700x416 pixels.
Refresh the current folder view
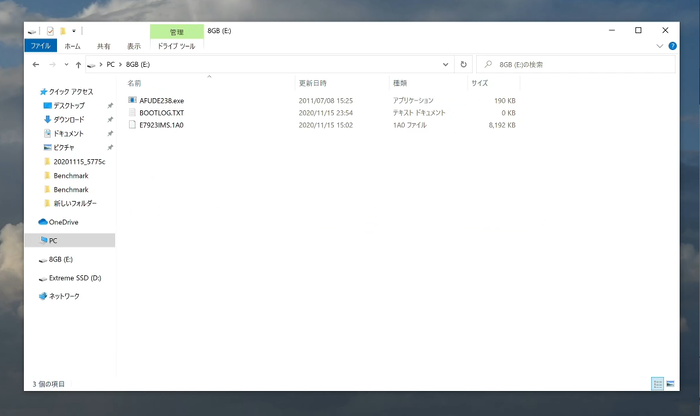tap(463, 65)
